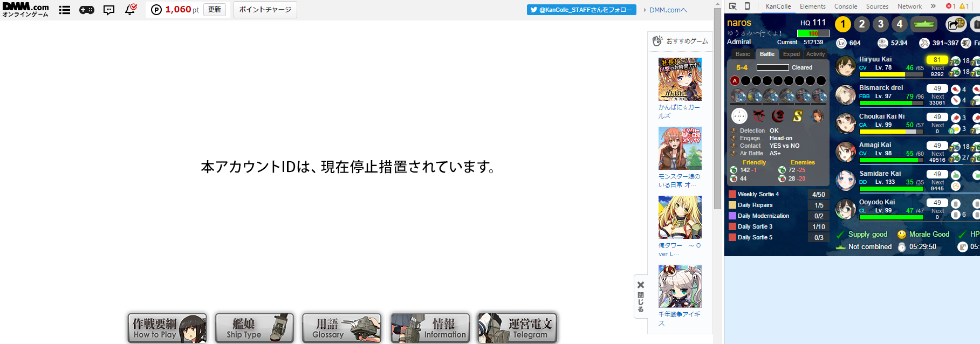Click the line-of-sight eye icon
980x344 pixels.
882,43
